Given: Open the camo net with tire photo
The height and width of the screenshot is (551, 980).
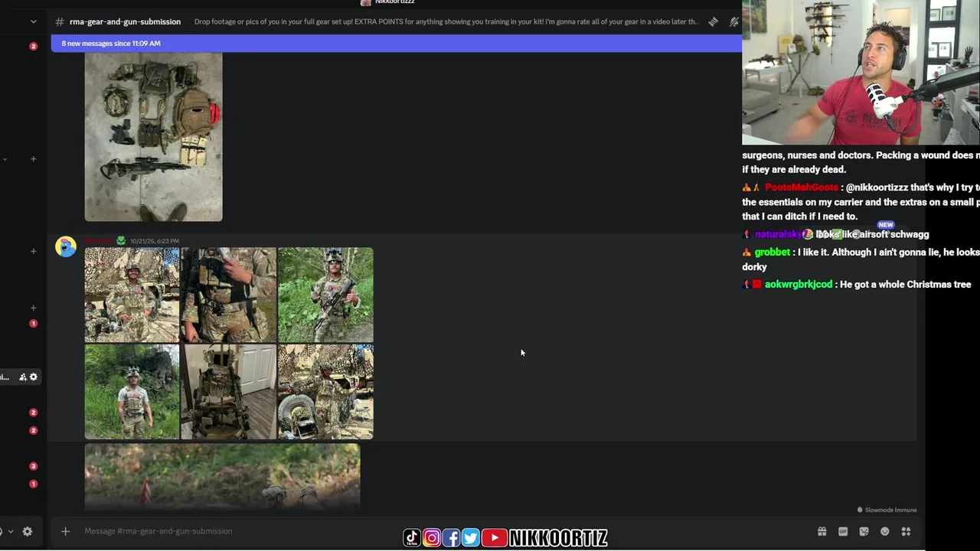Looking at the screenshot, I should (x=325, y=392).
